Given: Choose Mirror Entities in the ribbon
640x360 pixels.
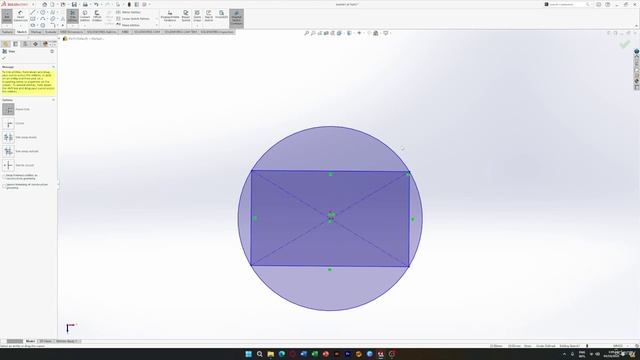Looking at the screenshot, I should (x=128, y=12).
